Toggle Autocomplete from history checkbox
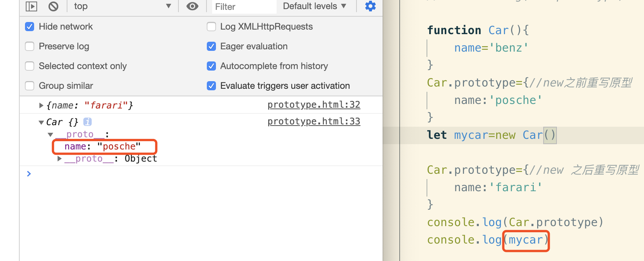Viewport: 644px width, 261px height. 211,66
